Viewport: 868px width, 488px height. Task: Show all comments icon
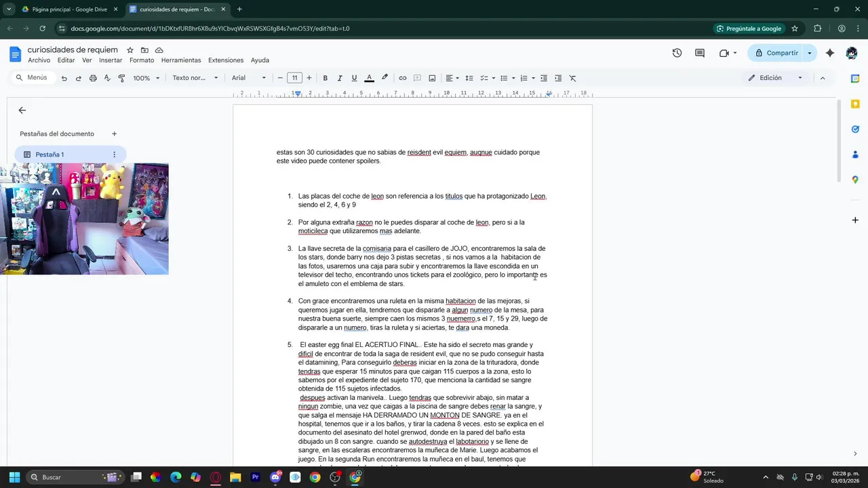700,53
